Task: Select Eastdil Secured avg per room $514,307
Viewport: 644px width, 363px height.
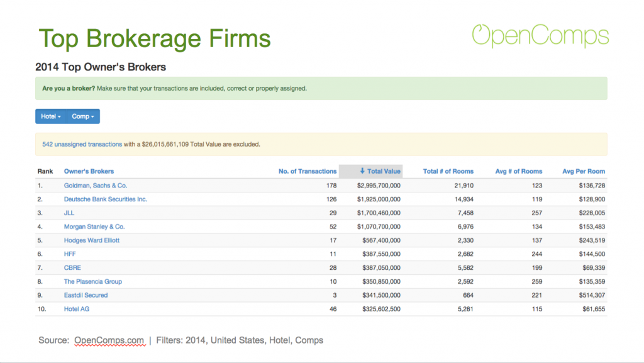Action: tap(592, 295)
